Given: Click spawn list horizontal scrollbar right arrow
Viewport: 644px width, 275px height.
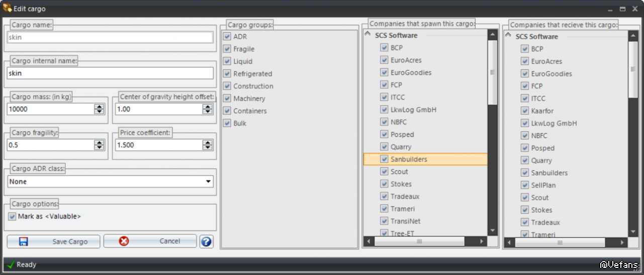Looking at the screenshot, I should click(482, 241).
